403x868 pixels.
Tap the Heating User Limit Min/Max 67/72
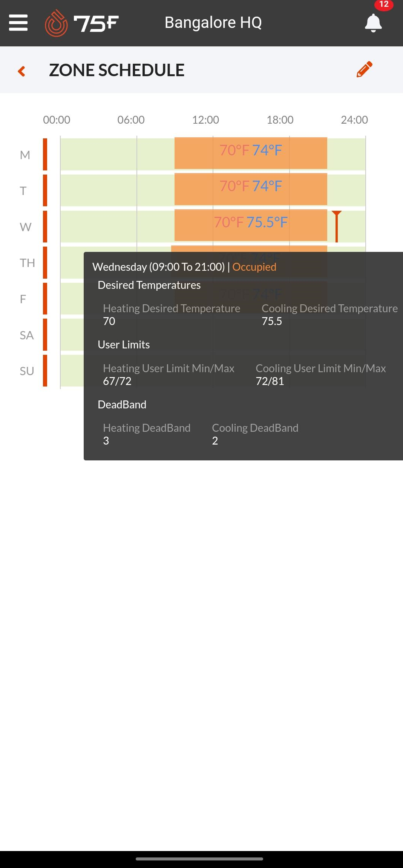tap(117, 381)
